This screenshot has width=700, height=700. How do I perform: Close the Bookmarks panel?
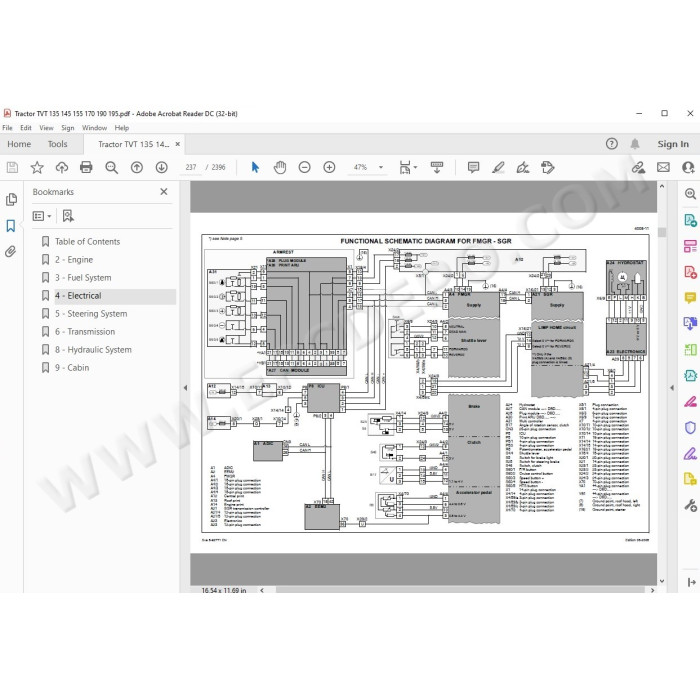click(164, 192)
